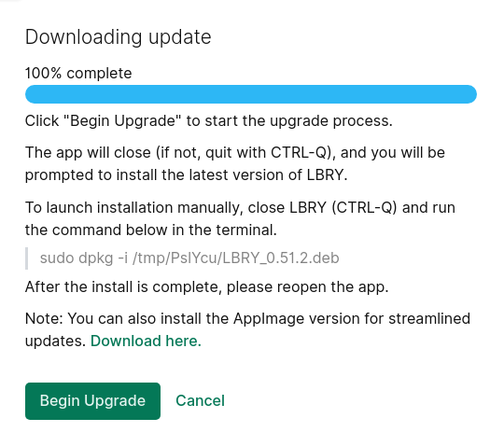Click the LBRY_0.51.2.deb filename in the command

pyautogui.click(x=281, y=258)
